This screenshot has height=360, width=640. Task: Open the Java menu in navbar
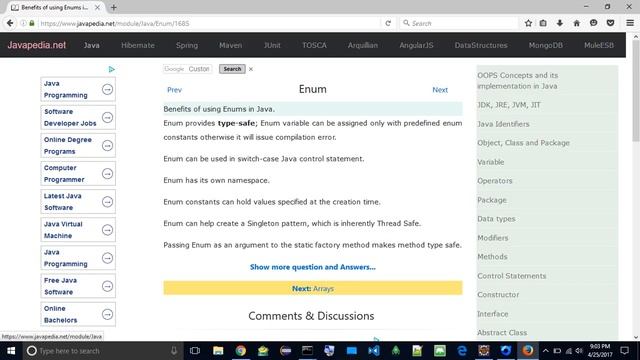click(91, 45)
